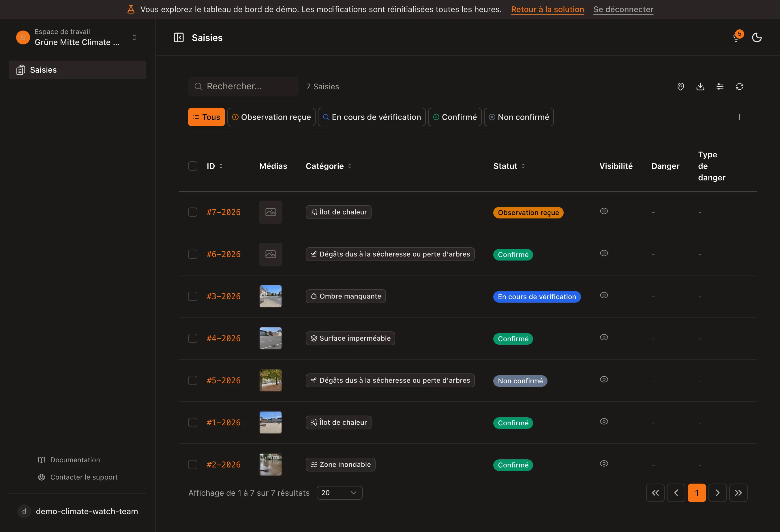The image size is (780, 532).
Task: Click placeholder media icon for #7-2026
Action: tap(271, 212)
